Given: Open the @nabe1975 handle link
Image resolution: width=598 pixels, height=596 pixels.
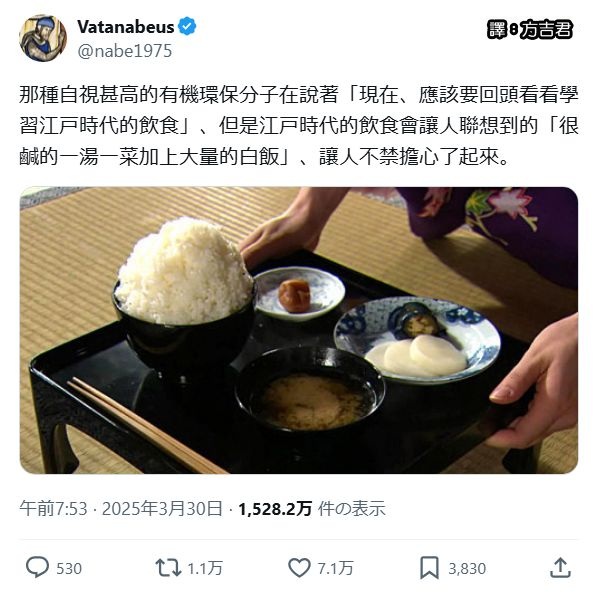Looking at the screenshot, I should pyautogui.click(x=125, y=51).
